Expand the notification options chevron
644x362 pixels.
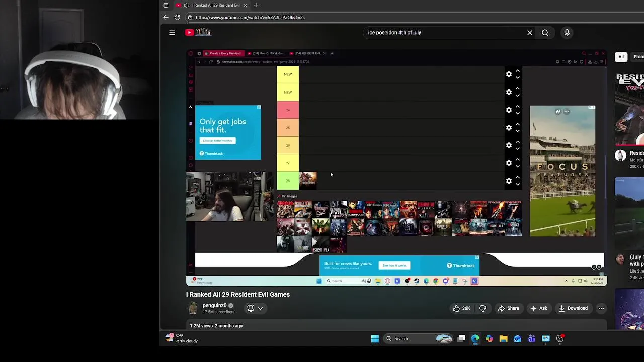(x=260, y=308)
